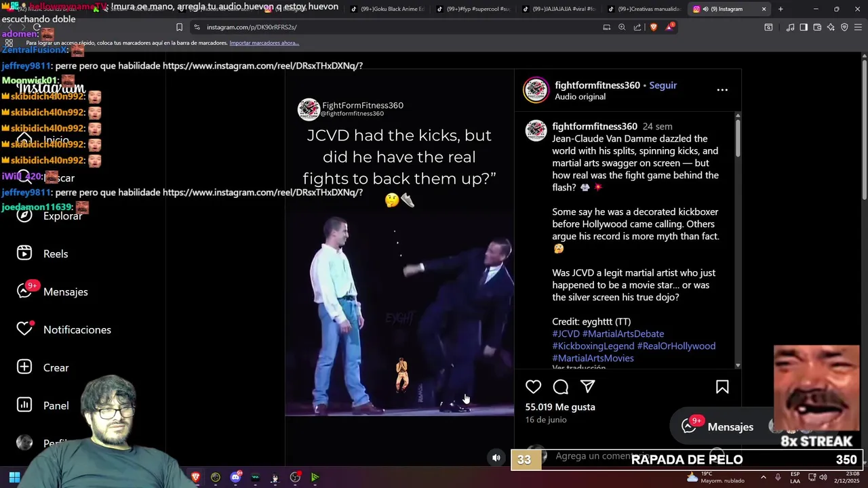The height and width of the screenshot is (488, 868).
Task: Click the caption scrollbar down arrow
Action: click(x=738, y=366)
